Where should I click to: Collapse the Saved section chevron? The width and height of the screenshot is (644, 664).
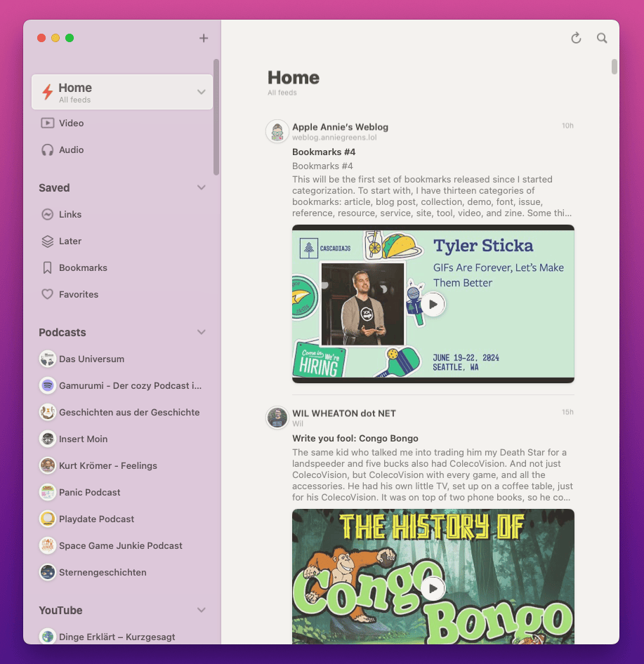pyautogui.click(x=202, y=187)
